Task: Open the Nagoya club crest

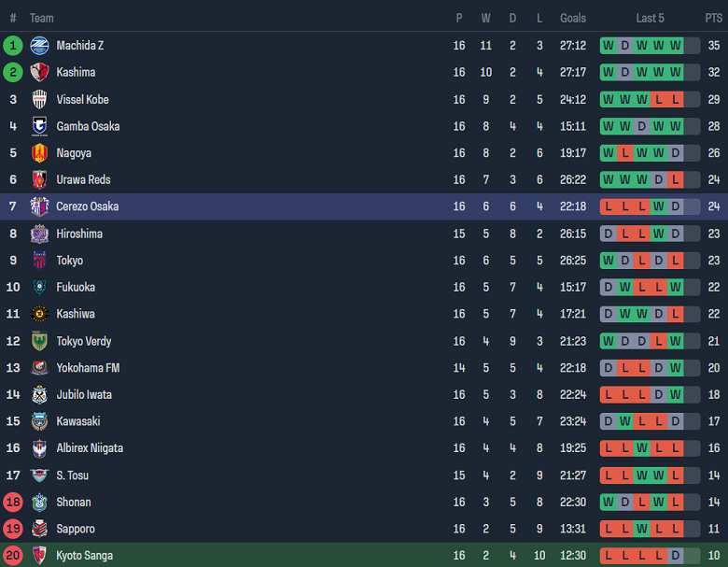Action: 39,153
